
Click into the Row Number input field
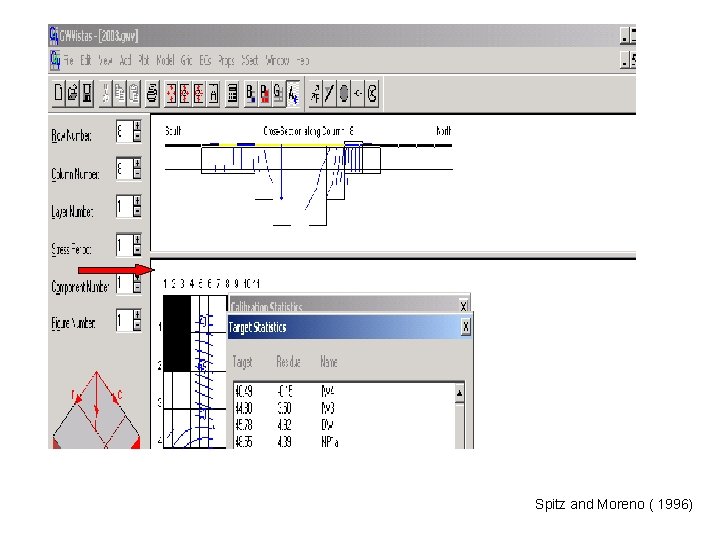click(124, 131)
